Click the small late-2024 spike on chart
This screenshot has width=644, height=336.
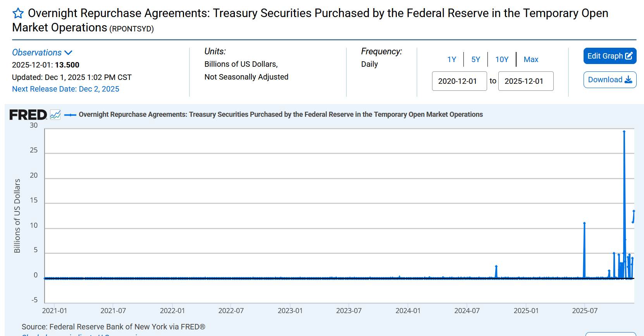coord(496,266)
